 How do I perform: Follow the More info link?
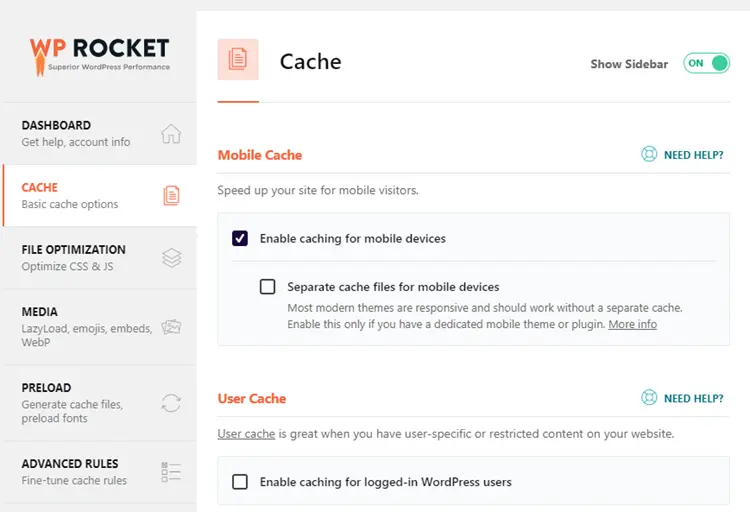632,324
